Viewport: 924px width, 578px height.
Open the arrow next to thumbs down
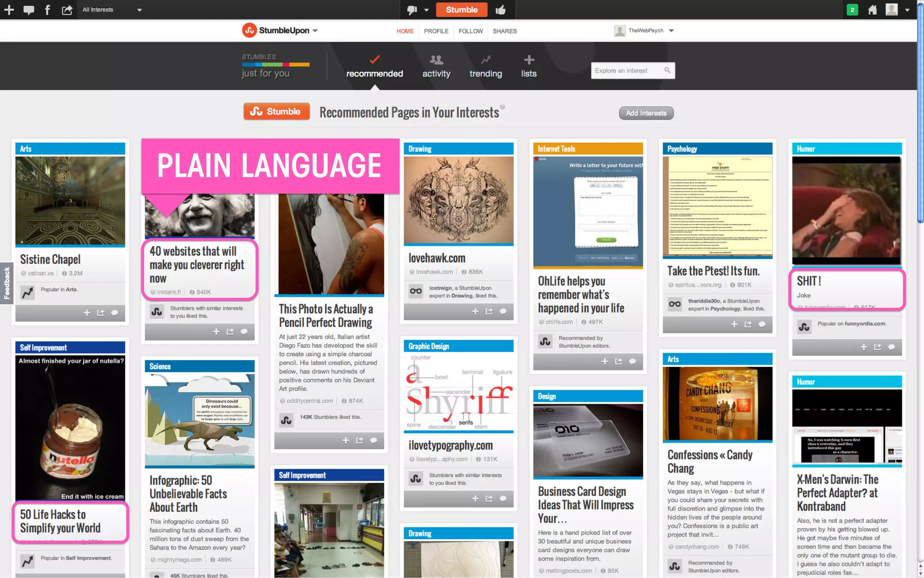[426, 10]
